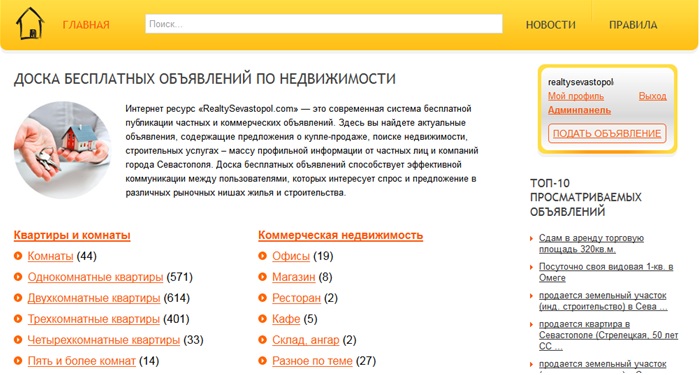Click the bullet icon next to Двухкомнатные квартиры
Screen dimensions: 700x375
pyautogui.click(x=18, y=298)
